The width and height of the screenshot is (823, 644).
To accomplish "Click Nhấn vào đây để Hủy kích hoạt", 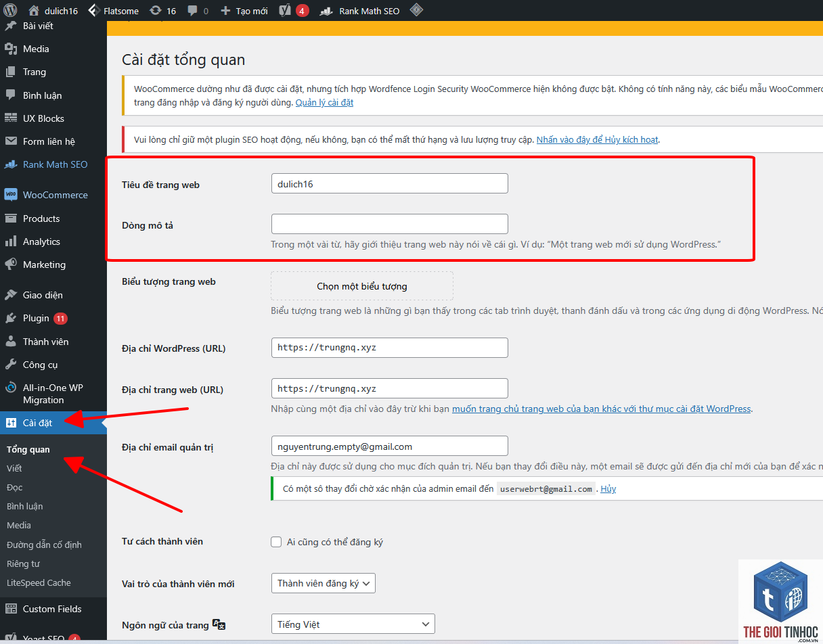I will point(598,139).
